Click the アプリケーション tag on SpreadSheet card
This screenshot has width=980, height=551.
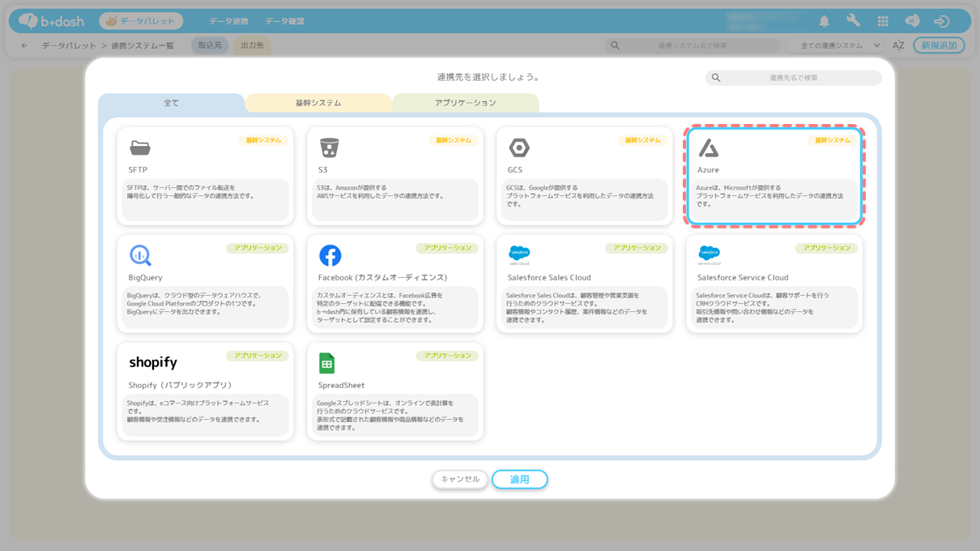447,356
